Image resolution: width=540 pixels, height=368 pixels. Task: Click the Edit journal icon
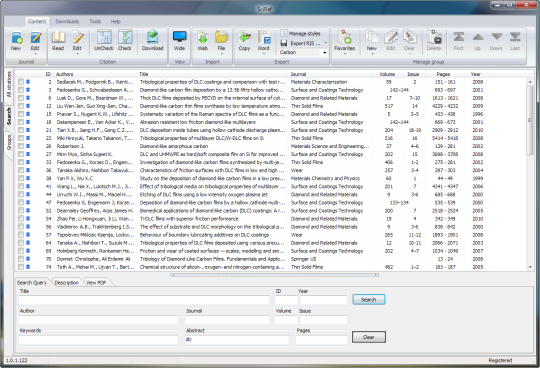pos(35,38)
